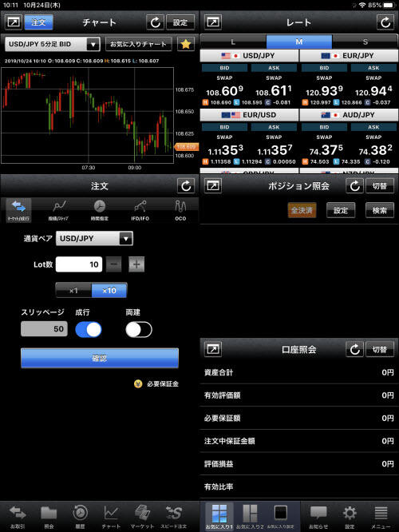This screenshot has height=532, width=399.
Task: Open the trading (お取引) section in bottom bar
Action: click(x=18, y=517)
